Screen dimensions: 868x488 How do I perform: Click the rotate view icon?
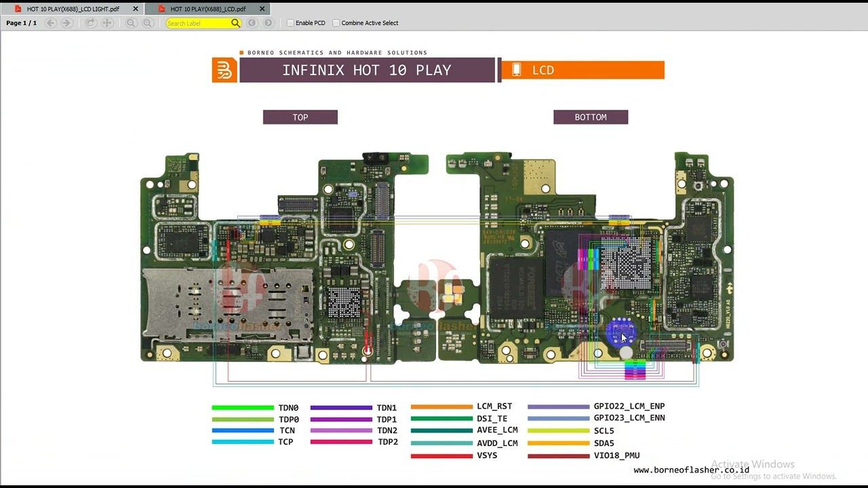tap(90, 23)
